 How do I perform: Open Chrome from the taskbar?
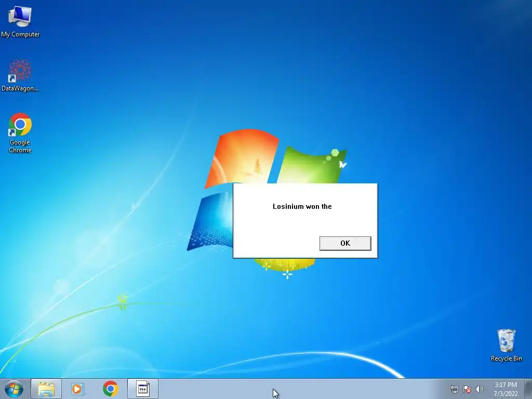[111, 389]
